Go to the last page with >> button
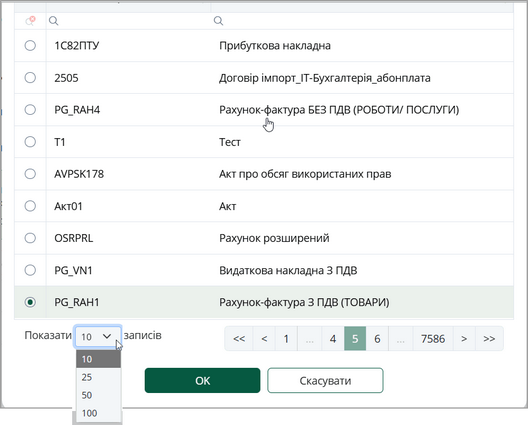Viewport: 528px width, 425px height. click(489, 338)
